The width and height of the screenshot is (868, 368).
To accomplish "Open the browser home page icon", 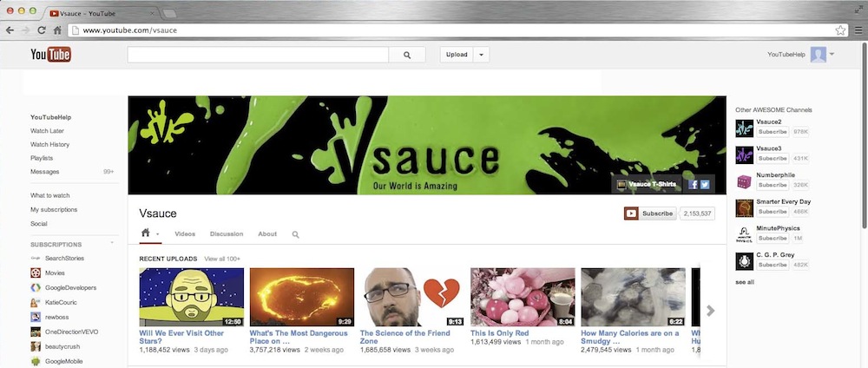I will pos(57,30).
